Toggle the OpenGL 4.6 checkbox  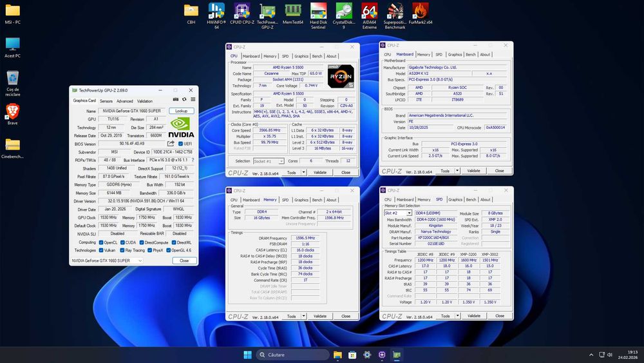coord(168,250)
